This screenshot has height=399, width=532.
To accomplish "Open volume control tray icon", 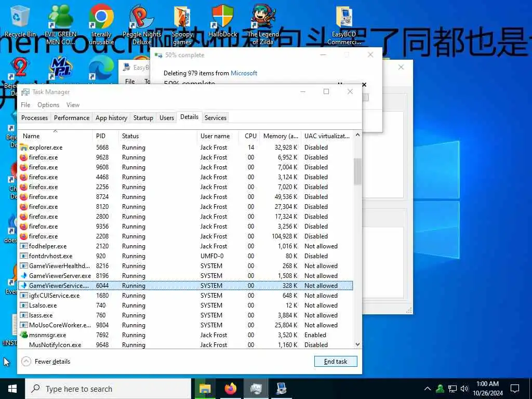I will click(464, 389).
